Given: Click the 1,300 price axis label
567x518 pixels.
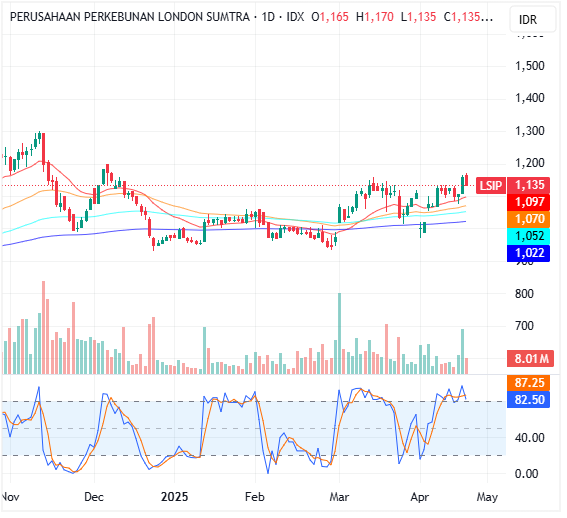Looking at the screenshot, I should coord(529,131).
